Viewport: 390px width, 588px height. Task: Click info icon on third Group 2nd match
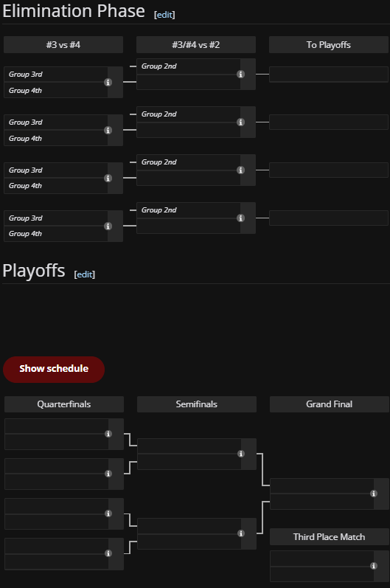[240, 170]
